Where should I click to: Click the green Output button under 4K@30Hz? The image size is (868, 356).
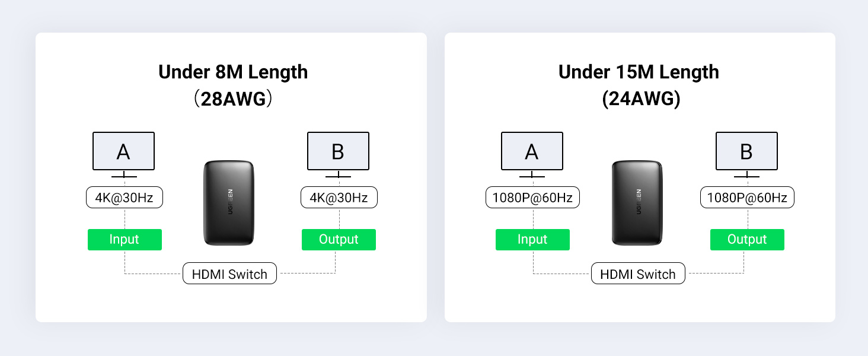(339, 240)
